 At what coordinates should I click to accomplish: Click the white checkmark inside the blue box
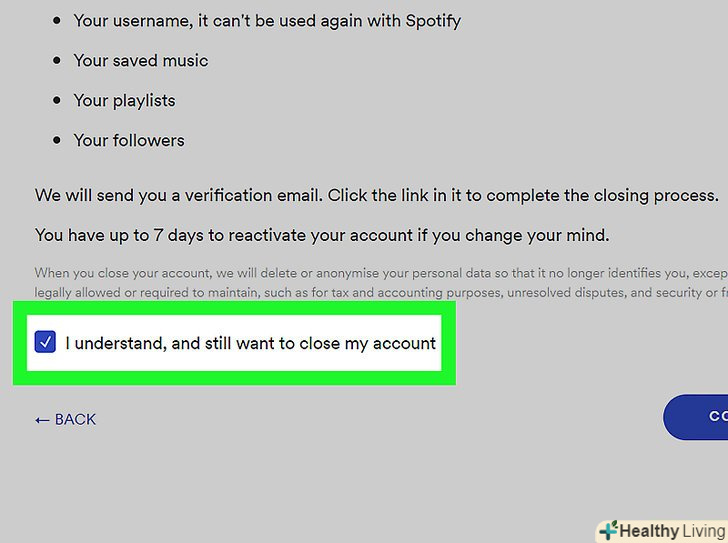(x=45, y=343)
